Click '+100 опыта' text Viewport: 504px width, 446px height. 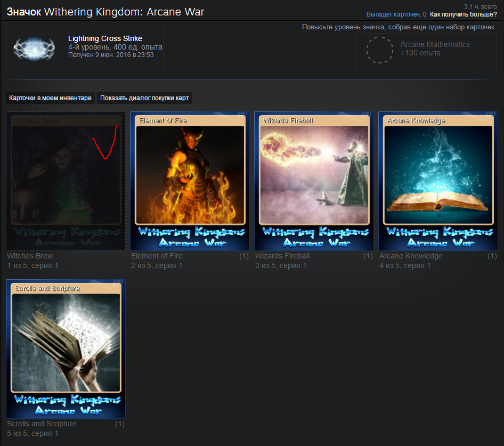pos(420,53)
